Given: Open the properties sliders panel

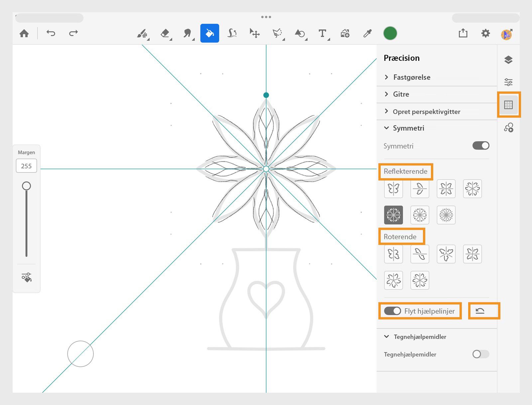Looking at the screenshot, I should click(x=508, y=82).
